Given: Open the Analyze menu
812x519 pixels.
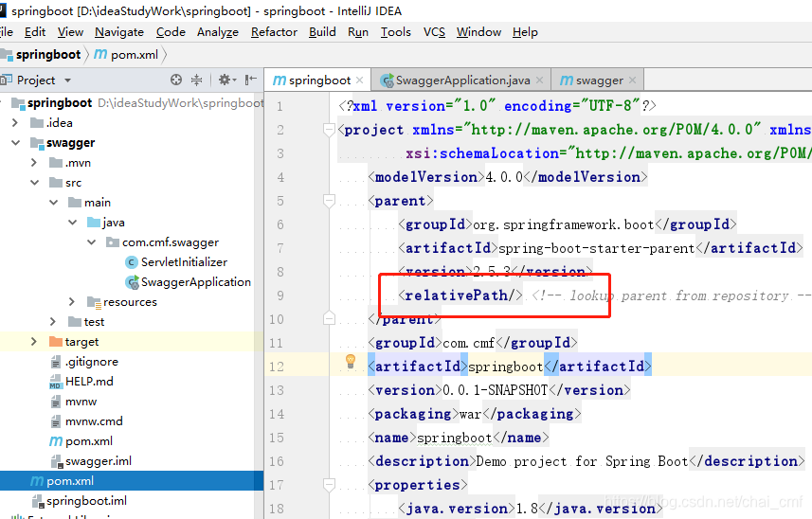Looking at the screenshot, I should point(218,32).
